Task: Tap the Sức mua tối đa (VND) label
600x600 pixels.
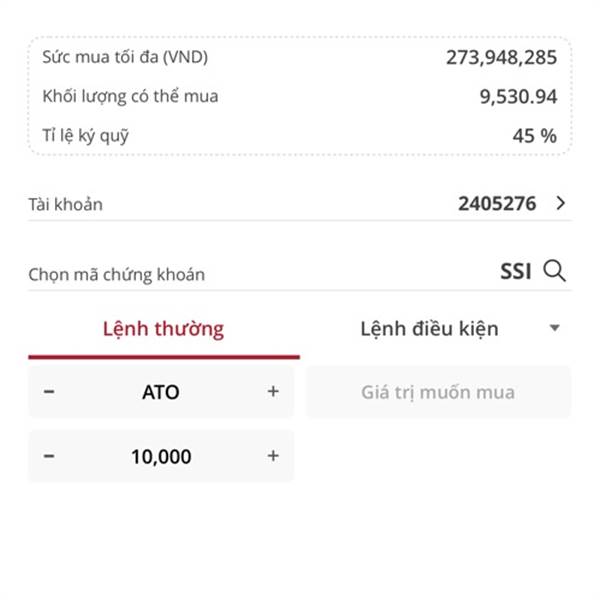Action: [125, 57]
